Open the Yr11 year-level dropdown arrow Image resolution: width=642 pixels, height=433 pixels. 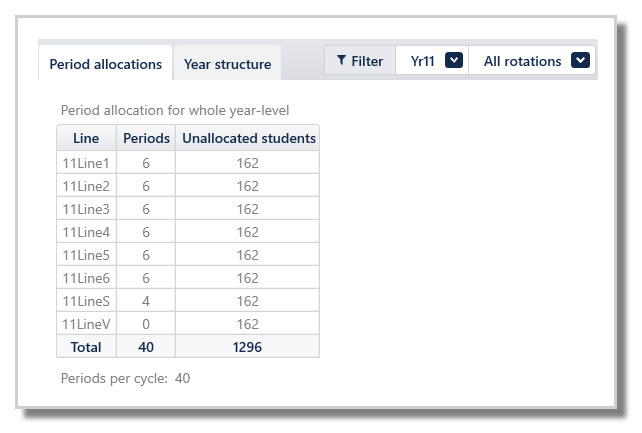pyautogui.click(x=454, y=61)
